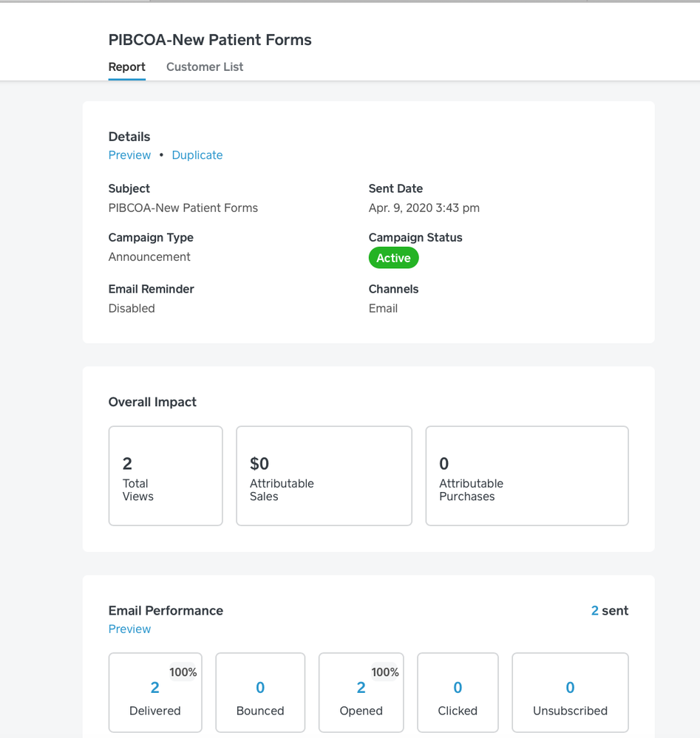Click the Unsubscribed count number 0
Viewport: 700px width, 738px height.
570,688
